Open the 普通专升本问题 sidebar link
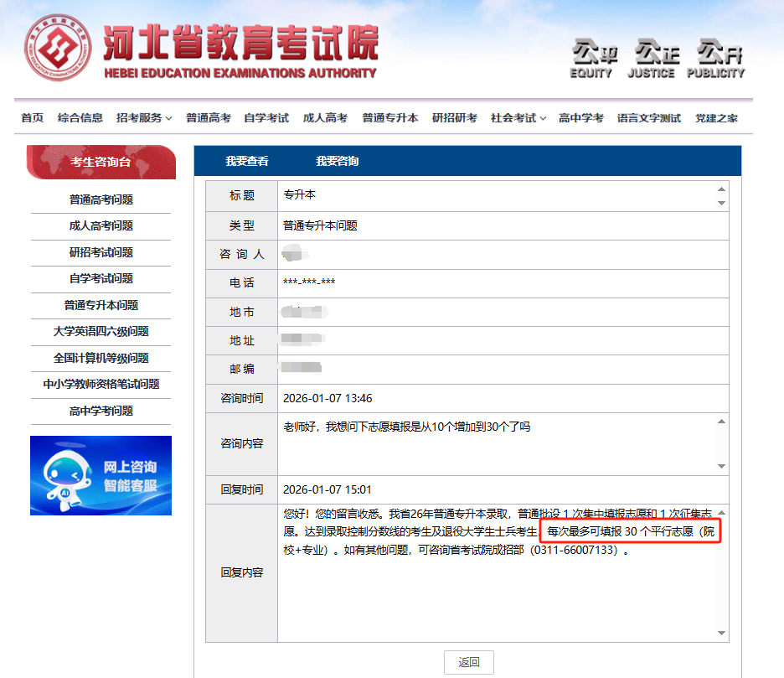The height and width of the screenshot is (678, 784). (x=101, y=306)
